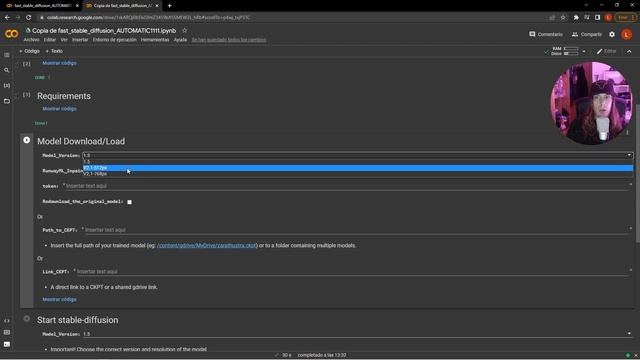Show code for Model Download/Load cell
Viewport: 640px width, 360px height.
pos(59,300)
